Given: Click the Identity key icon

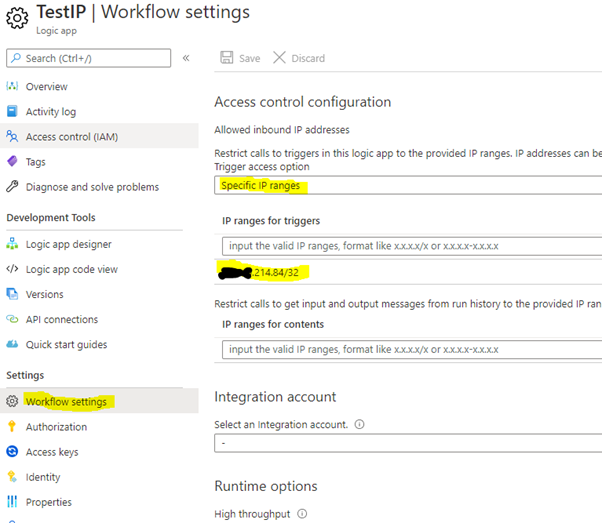Looking at the screenshot, I should click(x=12, y=477).
